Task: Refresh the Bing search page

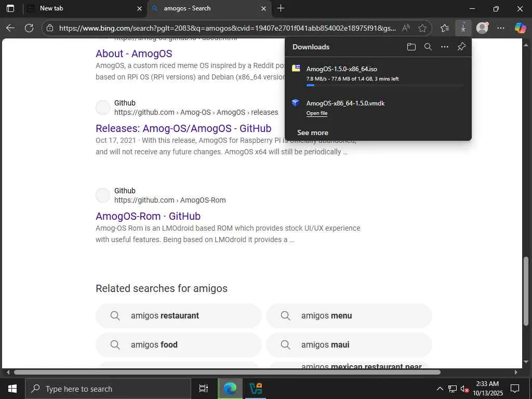Action: pos(29,28)
